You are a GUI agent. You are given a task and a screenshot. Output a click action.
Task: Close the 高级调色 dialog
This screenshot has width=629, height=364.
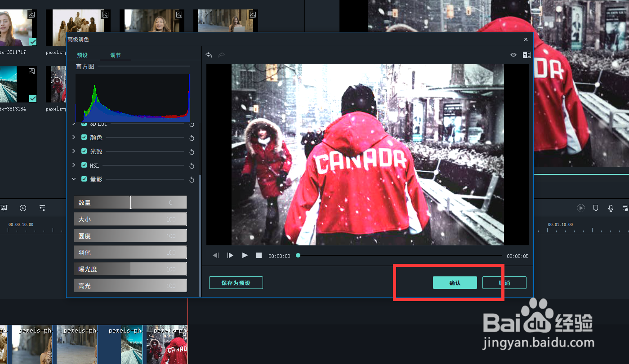[x=526, y=40]
